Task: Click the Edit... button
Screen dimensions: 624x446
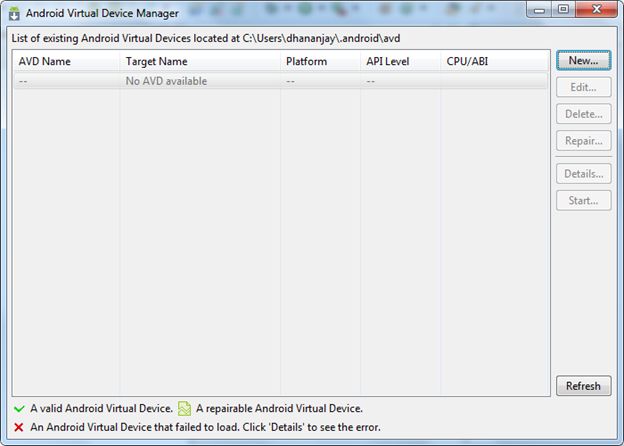Action: coord(583,87)
